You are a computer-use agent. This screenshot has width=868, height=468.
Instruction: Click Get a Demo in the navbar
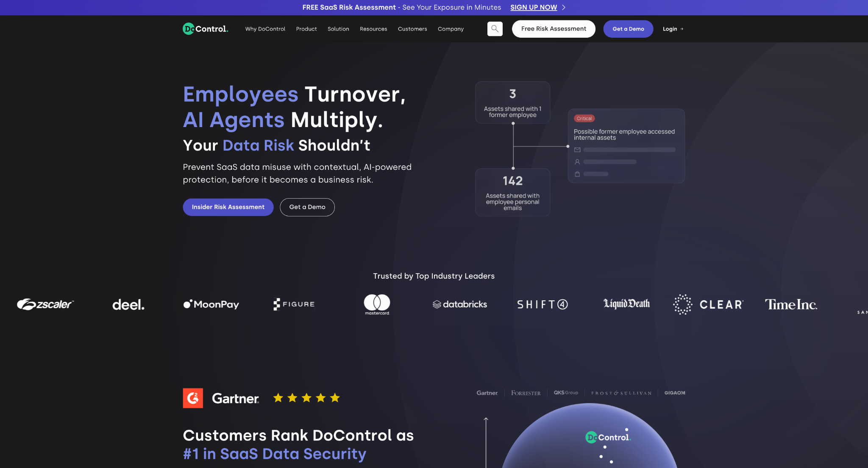coord(628,29)
